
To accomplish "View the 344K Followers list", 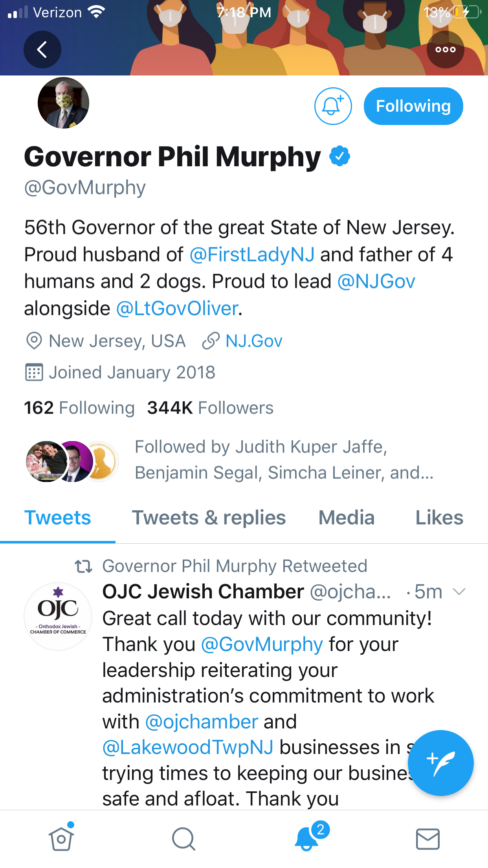I will point(210,408).
